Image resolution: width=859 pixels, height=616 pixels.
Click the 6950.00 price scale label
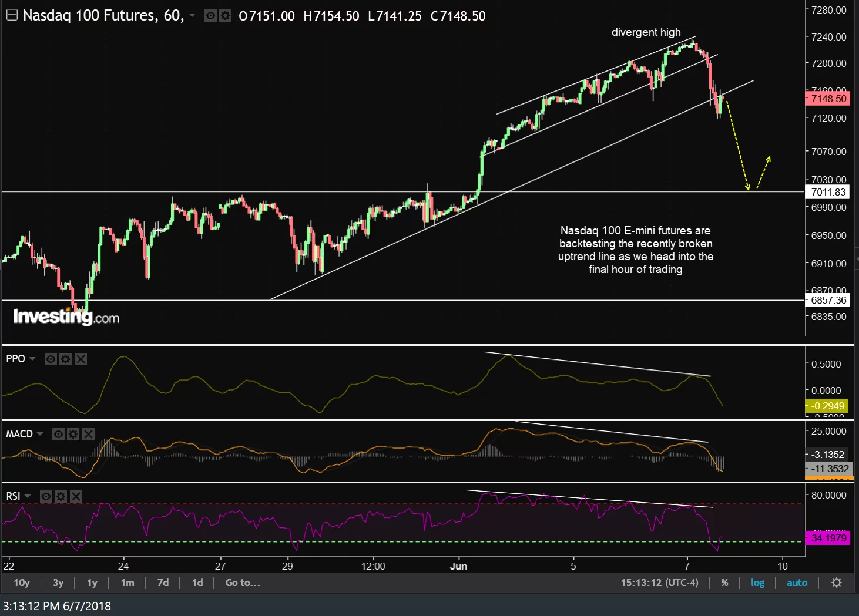828,235
